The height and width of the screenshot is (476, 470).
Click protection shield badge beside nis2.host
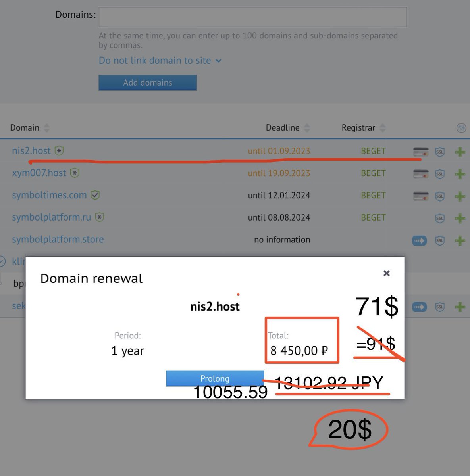(x=59, y=151)
